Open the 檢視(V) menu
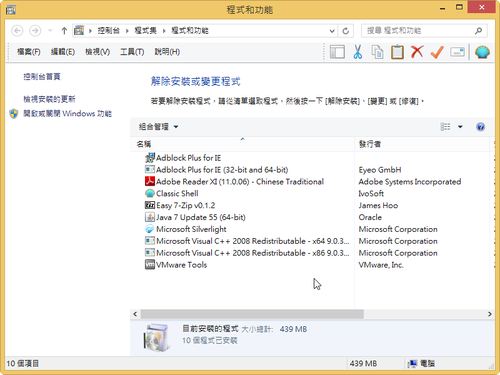The image size is (500, 375). 97,52
